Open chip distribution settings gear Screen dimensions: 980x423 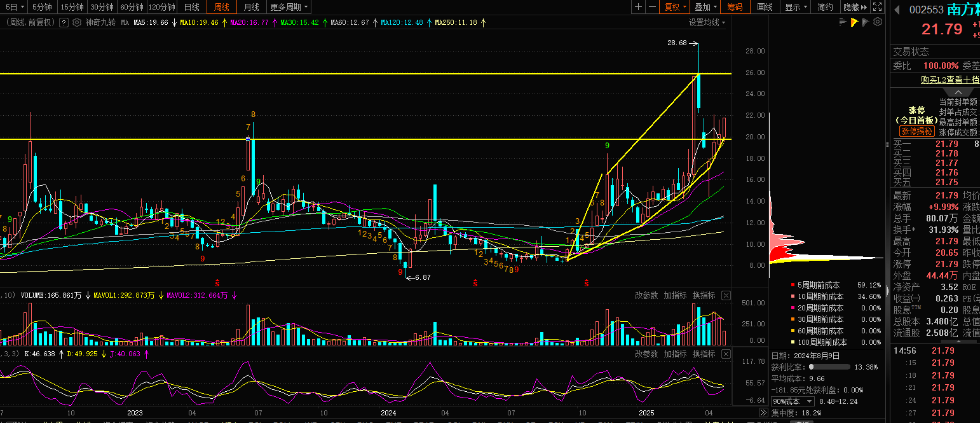click(878, 22)
